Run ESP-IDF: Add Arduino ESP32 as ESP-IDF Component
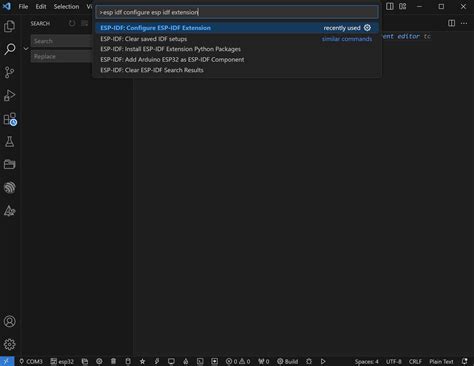Viewport: 474px width, 366px height. pos(237,60)
